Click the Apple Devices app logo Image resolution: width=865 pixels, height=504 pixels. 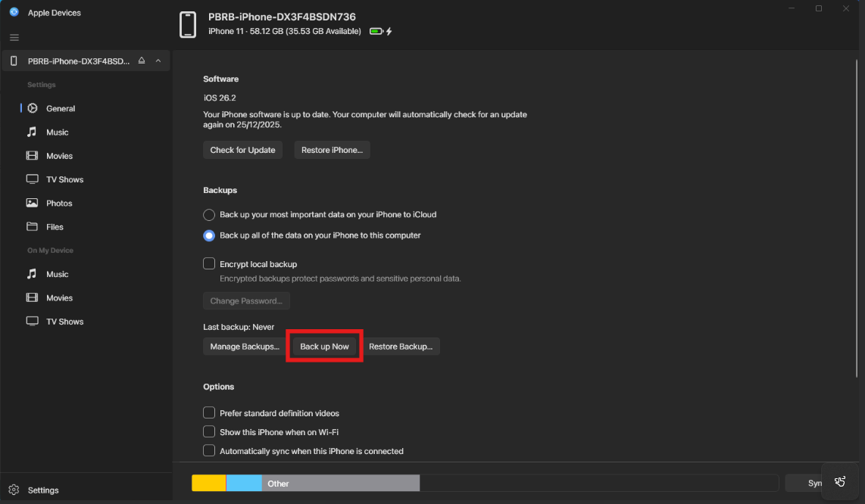click(x=14, y=12)
